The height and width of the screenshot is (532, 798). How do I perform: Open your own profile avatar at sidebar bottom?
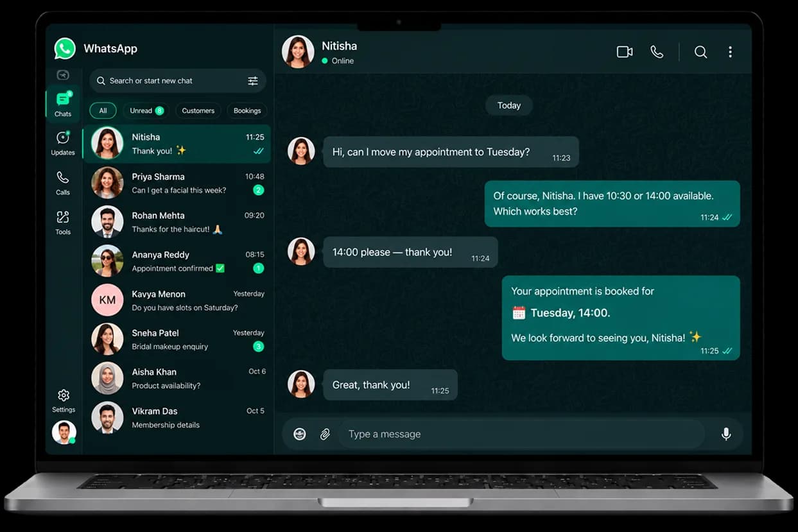point(64,433)
